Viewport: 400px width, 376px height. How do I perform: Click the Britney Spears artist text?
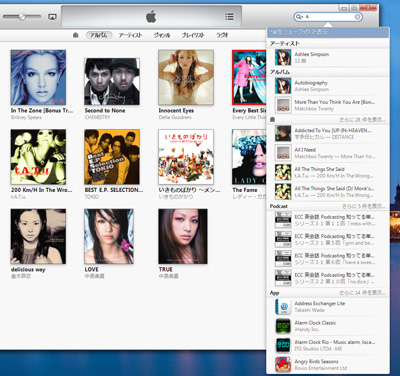[26, 117]
